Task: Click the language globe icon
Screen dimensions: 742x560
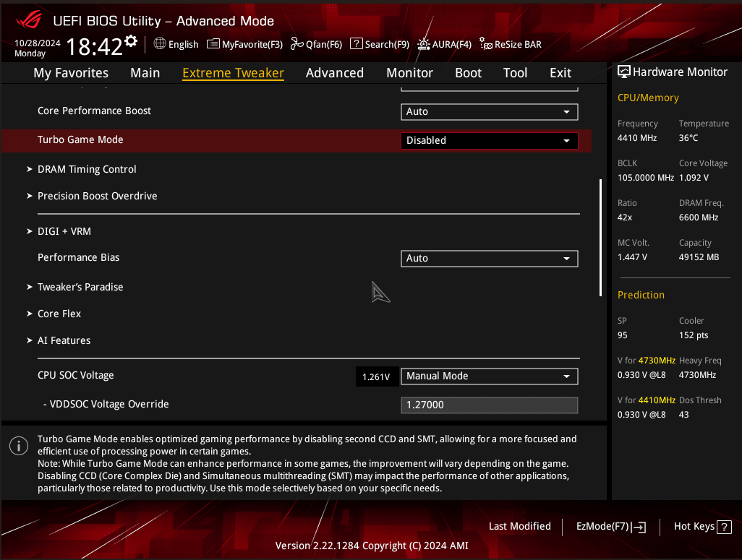Action: point(160,43)
